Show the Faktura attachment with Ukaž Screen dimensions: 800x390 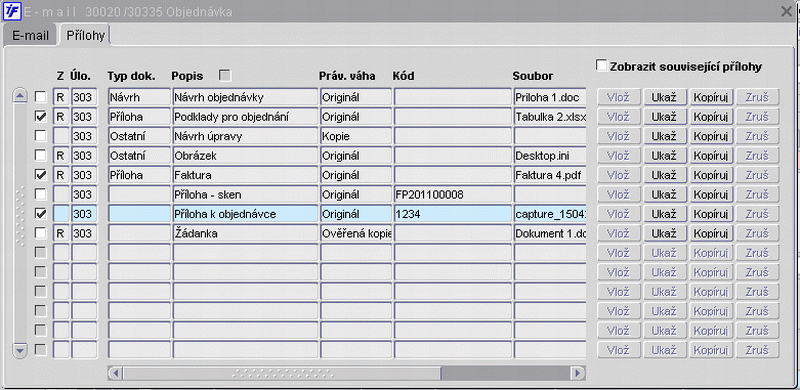point(664,175)
